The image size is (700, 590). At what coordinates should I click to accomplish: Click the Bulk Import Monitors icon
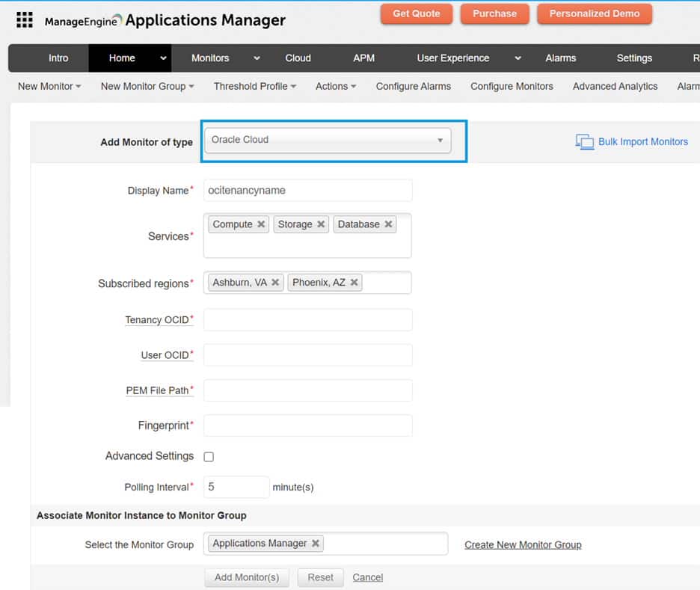pos(585,141)
